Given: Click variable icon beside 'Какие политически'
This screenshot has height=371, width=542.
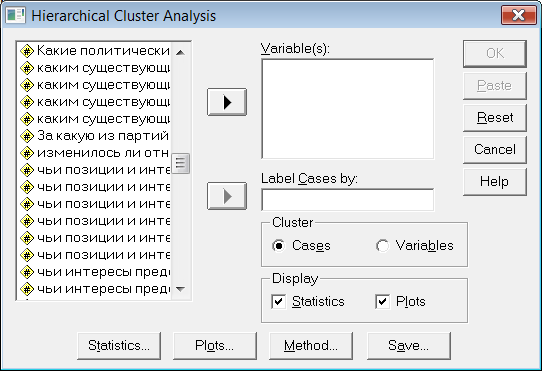Looking at the screenshot, I should pos(27,51).
